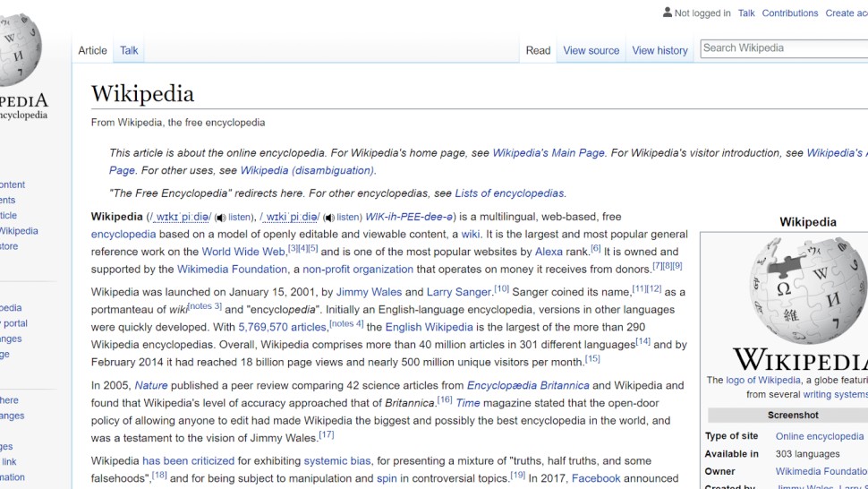This screenshot has width=868, height=489.
Task: Jump to the notes 3 footnote
Action: pos(205,306)
